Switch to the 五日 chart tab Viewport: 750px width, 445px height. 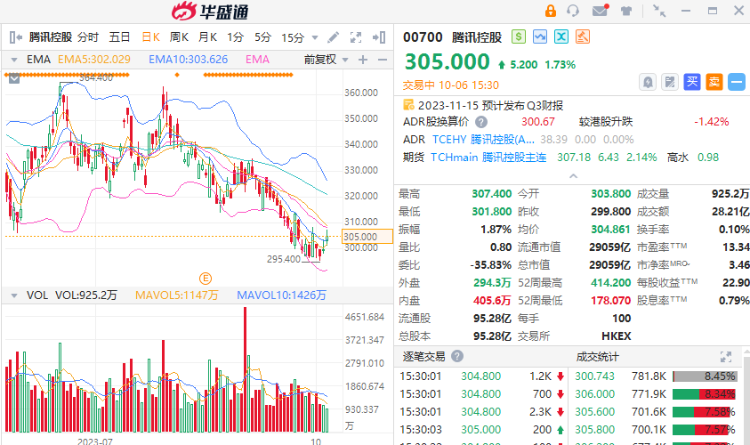point(120,37)
